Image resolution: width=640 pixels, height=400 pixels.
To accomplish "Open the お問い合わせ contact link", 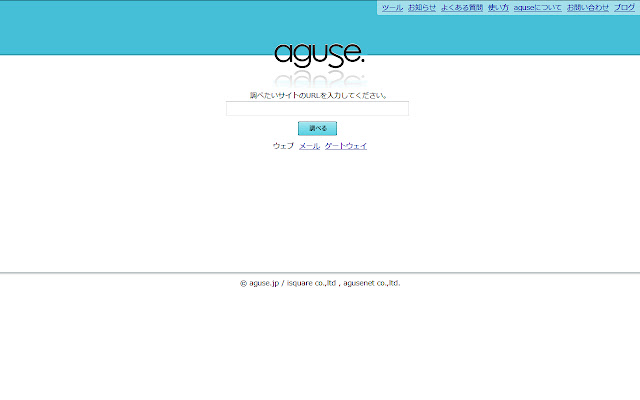I will [588, 8].
